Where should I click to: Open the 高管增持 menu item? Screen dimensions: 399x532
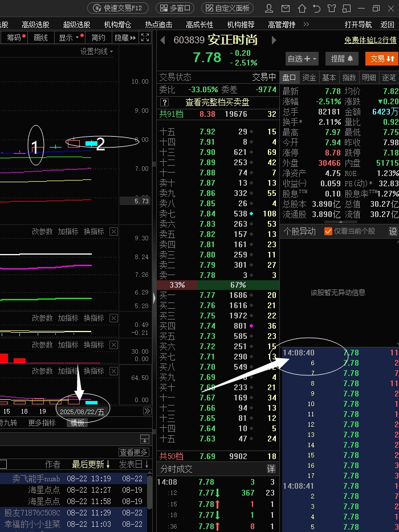(x=282, y=24)
